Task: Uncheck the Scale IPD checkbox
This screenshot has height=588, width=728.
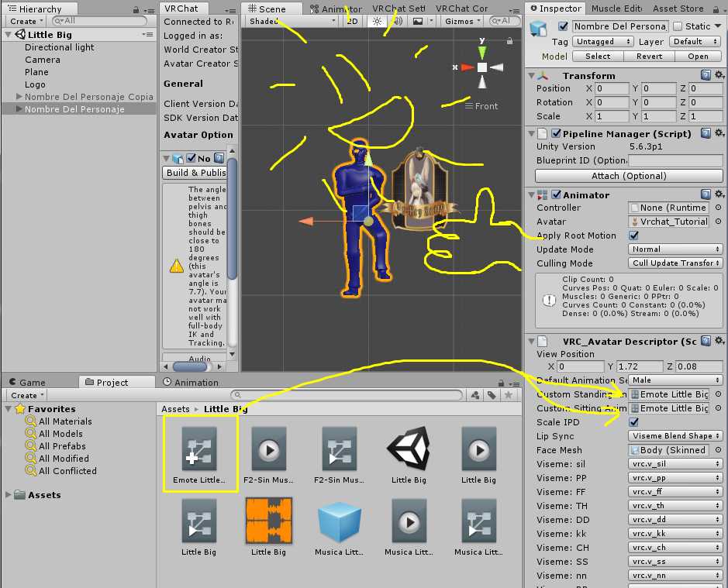Action: pos(634,422)
